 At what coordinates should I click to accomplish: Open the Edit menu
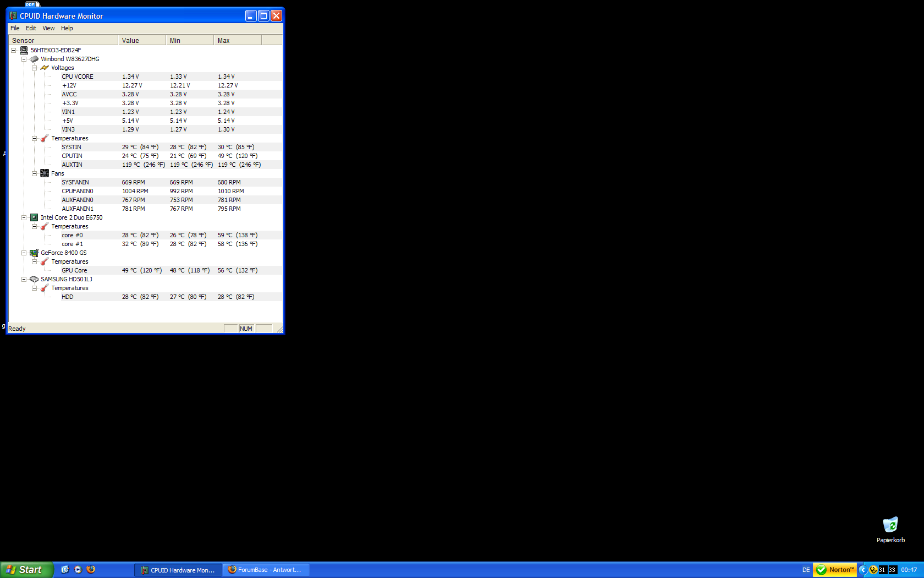[x=31, y=28]
